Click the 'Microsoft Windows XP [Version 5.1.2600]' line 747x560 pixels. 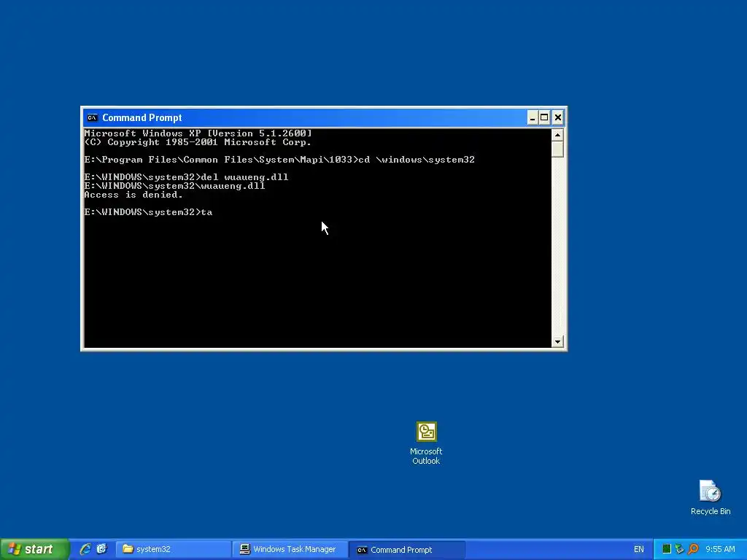pos(198,133)
